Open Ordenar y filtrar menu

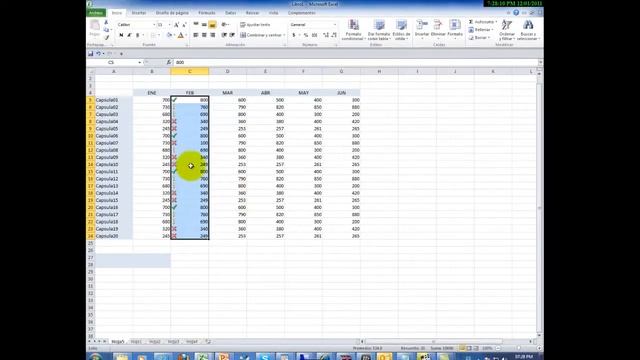pyautogui.click(x=507, y=30)
